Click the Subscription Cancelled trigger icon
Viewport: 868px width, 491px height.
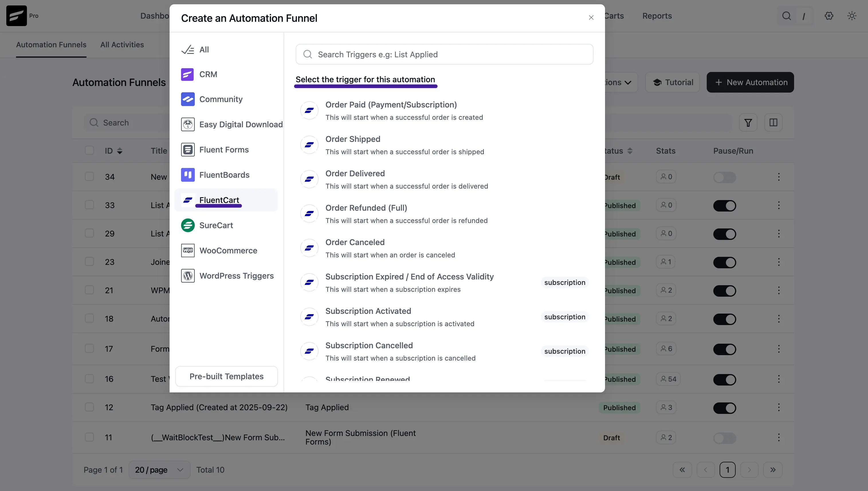pos(309,351)
